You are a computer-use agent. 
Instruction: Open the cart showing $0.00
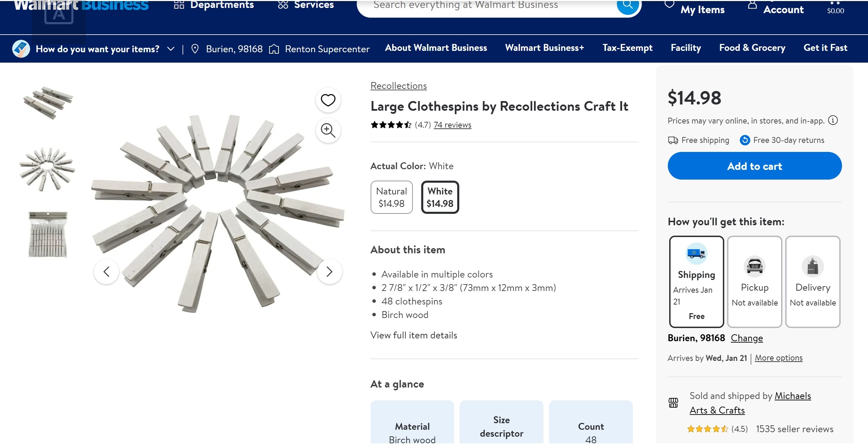point(835,8)
